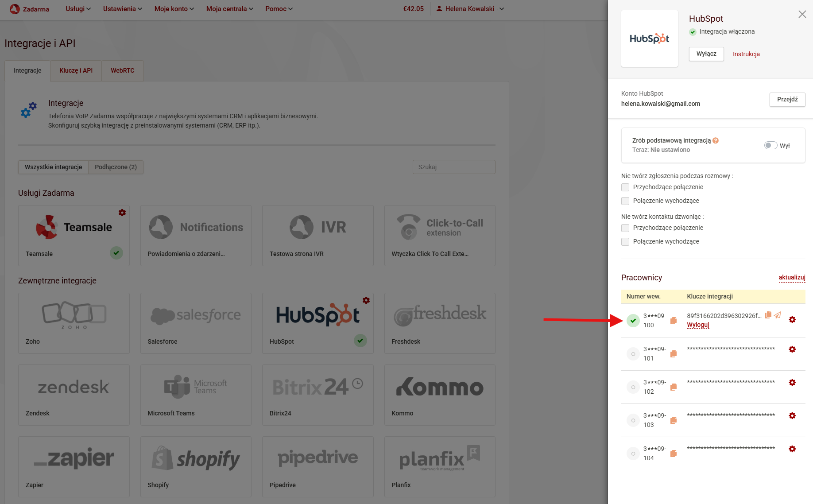Image resolution: width=813 pixels, height=504 pixels.
Task: Expand the Pomoc menu
Action: tap(279, 9)
